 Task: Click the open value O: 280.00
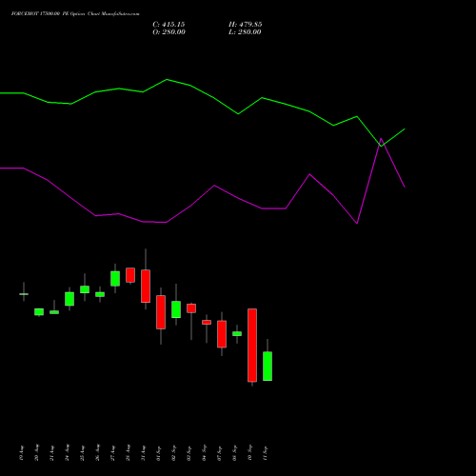coord(169,32)
